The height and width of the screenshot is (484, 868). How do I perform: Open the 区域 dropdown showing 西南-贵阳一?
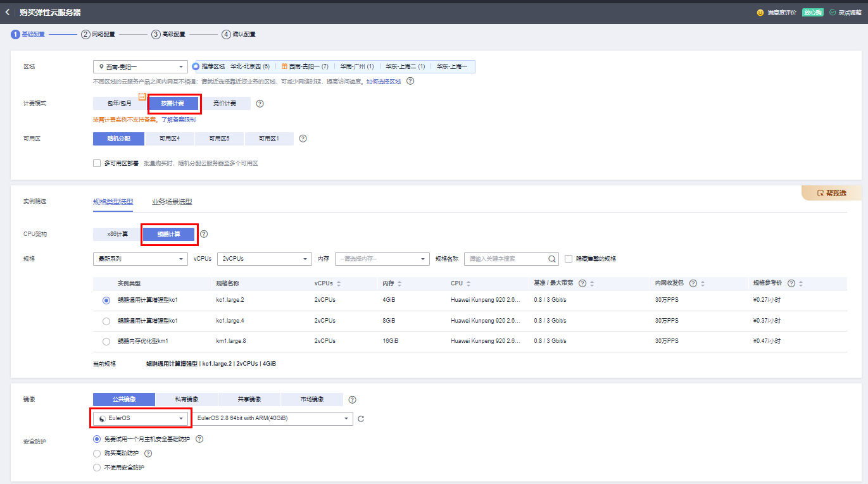(141, 66)
